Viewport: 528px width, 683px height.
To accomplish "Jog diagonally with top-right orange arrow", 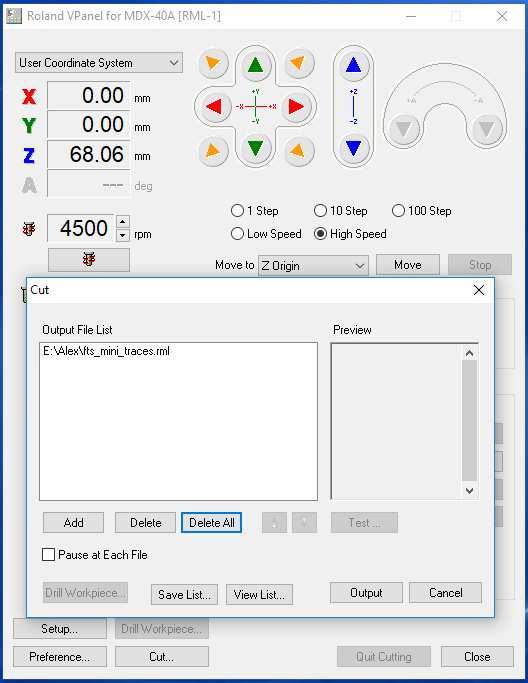I will tap(298, 64).
